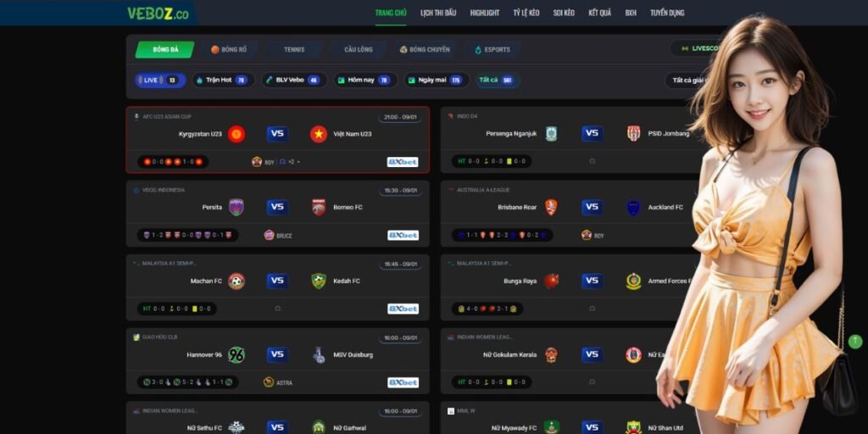Click the ASTRA commentator avatar
The height and width of the screenshot is (434, 868).
pos(269,382)
